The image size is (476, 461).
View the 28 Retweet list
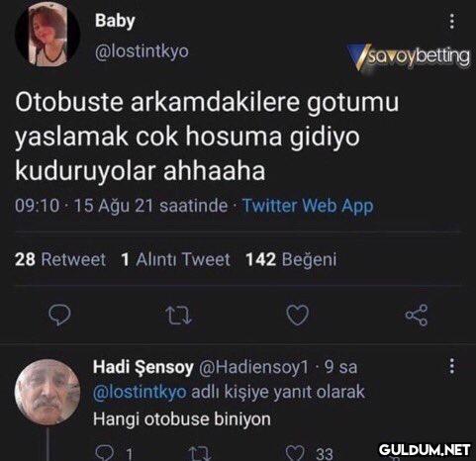point(60,259)
